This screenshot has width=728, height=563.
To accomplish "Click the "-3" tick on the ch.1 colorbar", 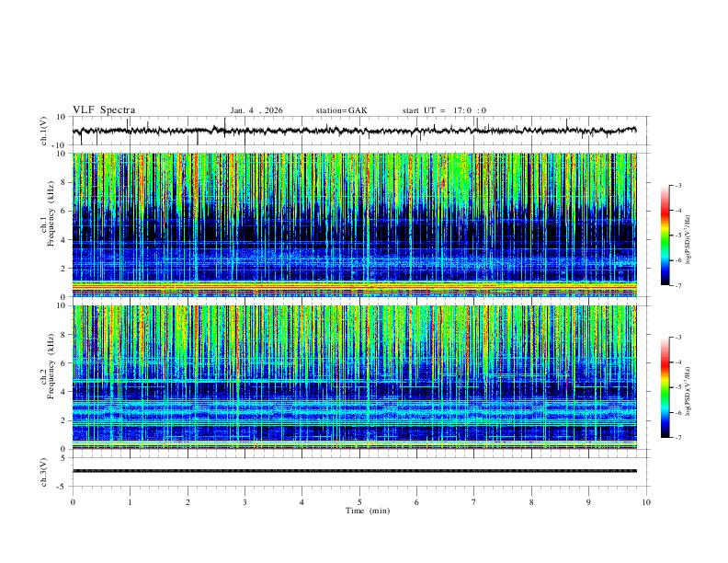I will [x=677, y=185].
